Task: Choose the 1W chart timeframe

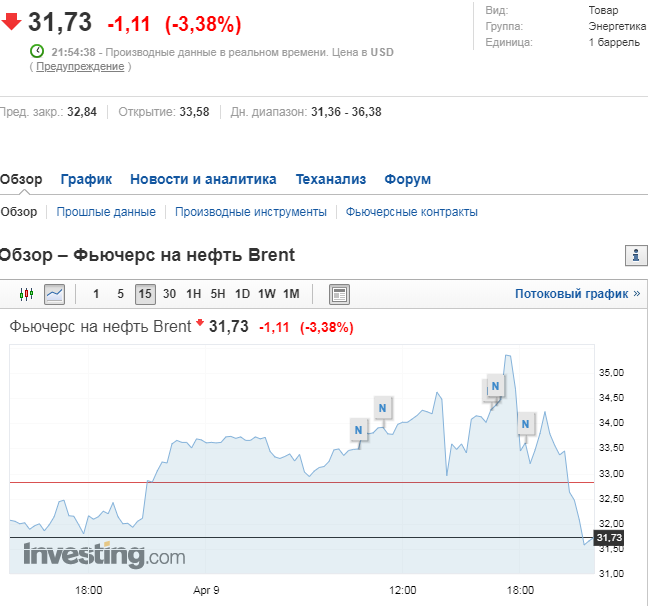Action: (267, 294)
